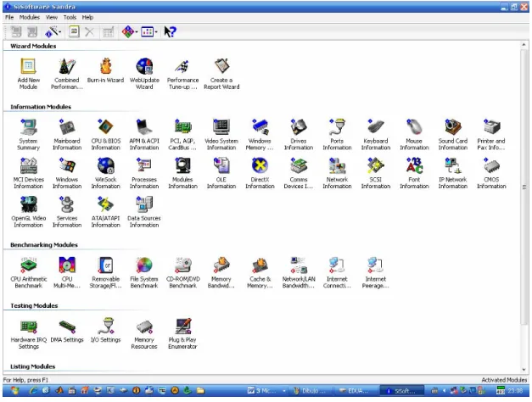Select APM & ACPI Information icon
This screenshot has height=402, width=532.
tap(144, 134)
